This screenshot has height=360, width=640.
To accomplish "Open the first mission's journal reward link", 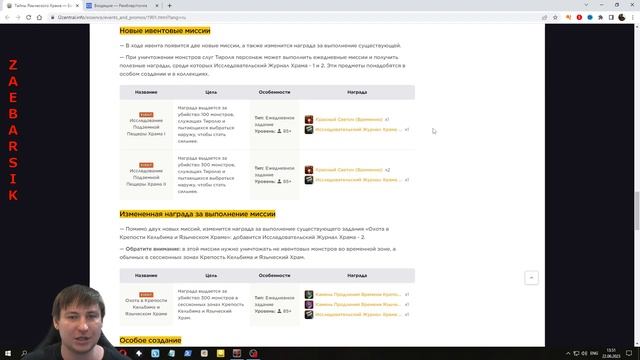I will 358,130.
